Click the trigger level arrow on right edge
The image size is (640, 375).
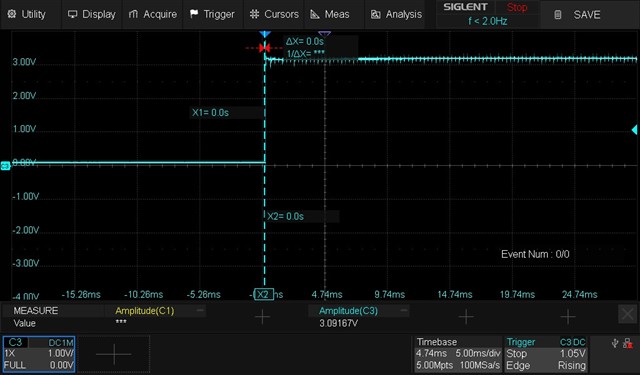[x=634, y=130]
